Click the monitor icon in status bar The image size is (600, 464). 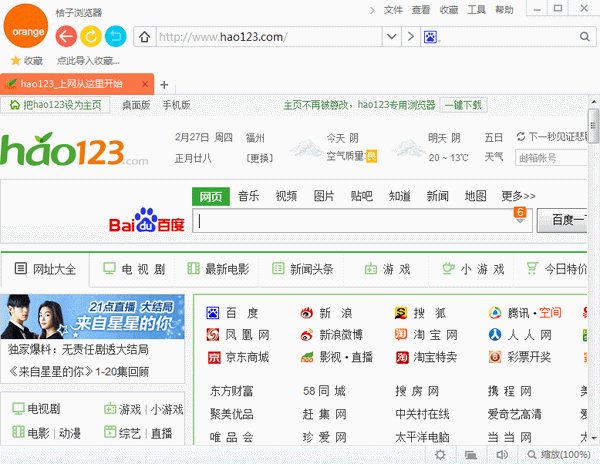(x=471, y=455)
